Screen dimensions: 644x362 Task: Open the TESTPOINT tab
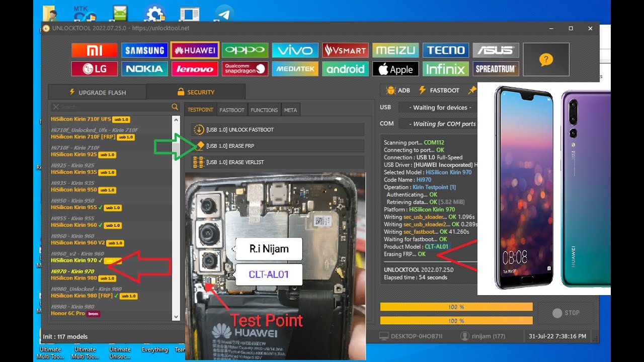pyautogui.click(x=201, y=110)
